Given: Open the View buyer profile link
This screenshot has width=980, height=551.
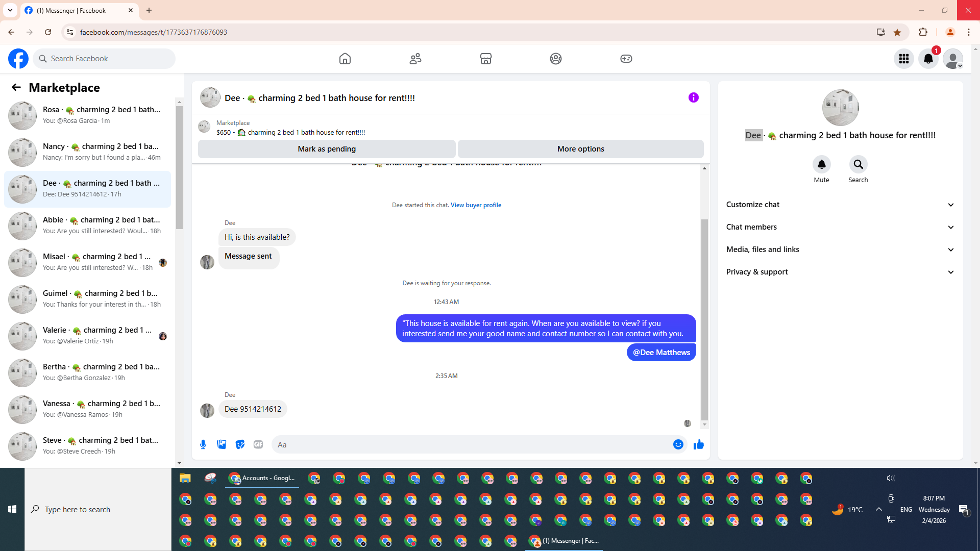Looking at the screenshot, I should point(476,205).
